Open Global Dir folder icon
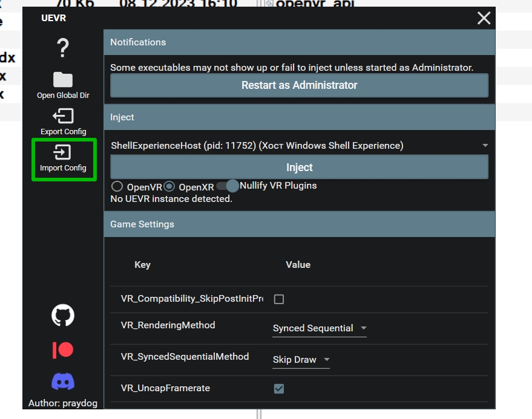 [63, 80]
